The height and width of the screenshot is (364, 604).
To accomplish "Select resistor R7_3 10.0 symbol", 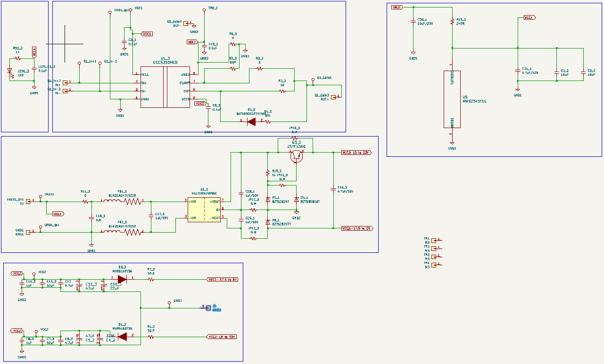I will [151, 279].
